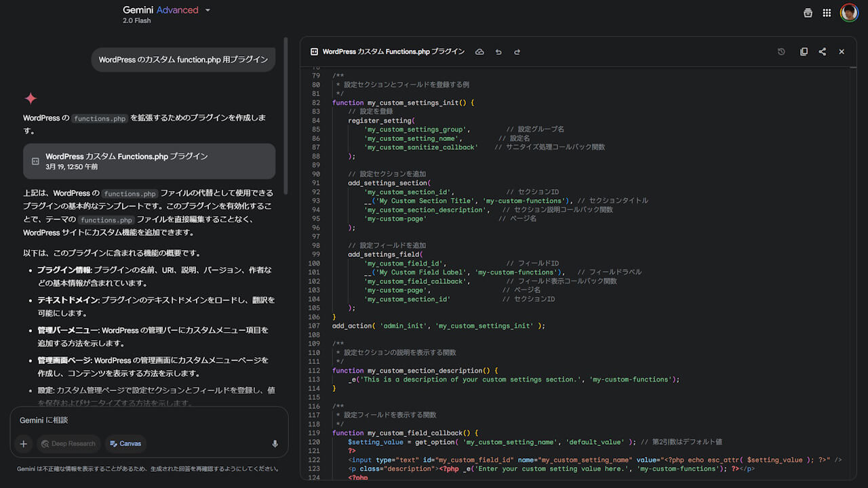Click 'my_custom_sanitize_callback' in the code
This screenshot has height=488, width=868.
coord(421,147)
